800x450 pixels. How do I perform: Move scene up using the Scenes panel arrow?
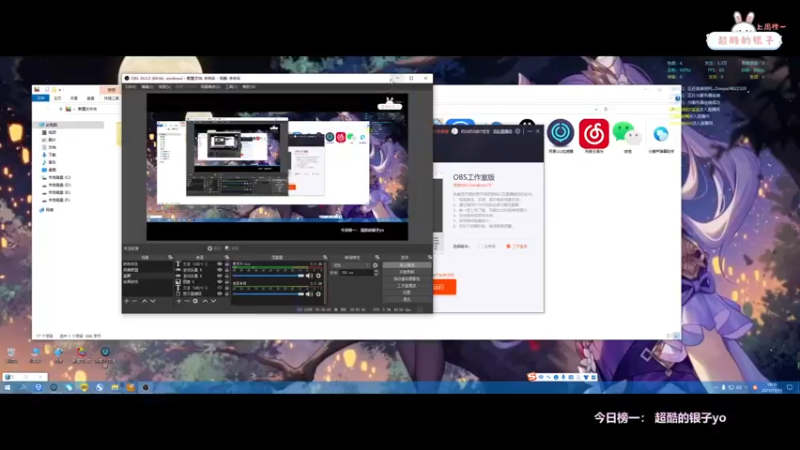(x=144, y=301)
